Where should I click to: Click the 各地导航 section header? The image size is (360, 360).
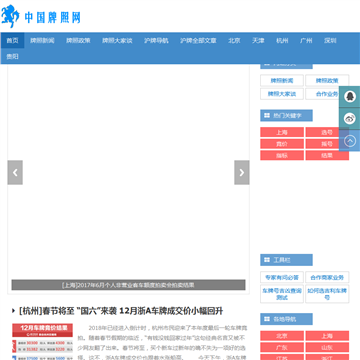point(286,319)
